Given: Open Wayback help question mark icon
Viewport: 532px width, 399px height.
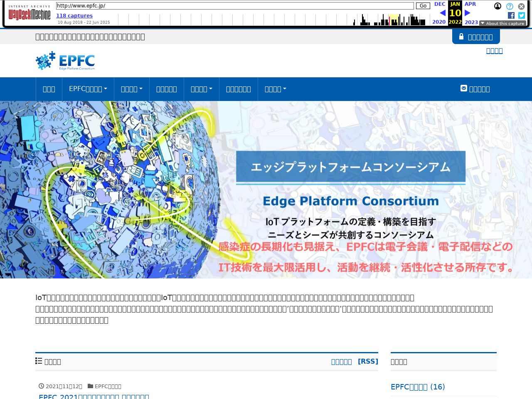Looking at the screenshot, I should pos(510,6).
